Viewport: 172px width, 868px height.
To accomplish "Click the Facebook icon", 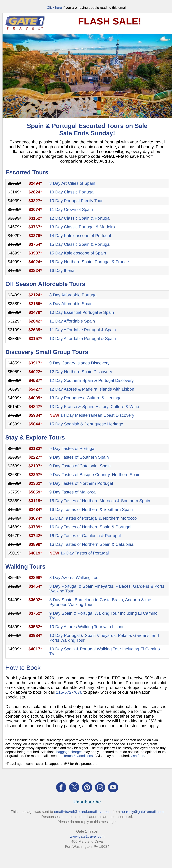I will click(61, 787).
